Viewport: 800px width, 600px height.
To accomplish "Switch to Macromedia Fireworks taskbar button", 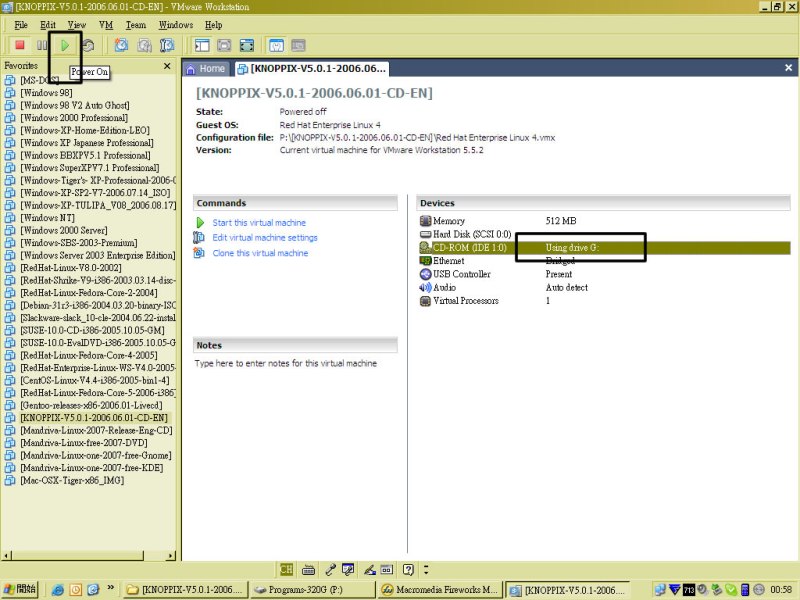I will pyautogui.click(x=439, y=590).
